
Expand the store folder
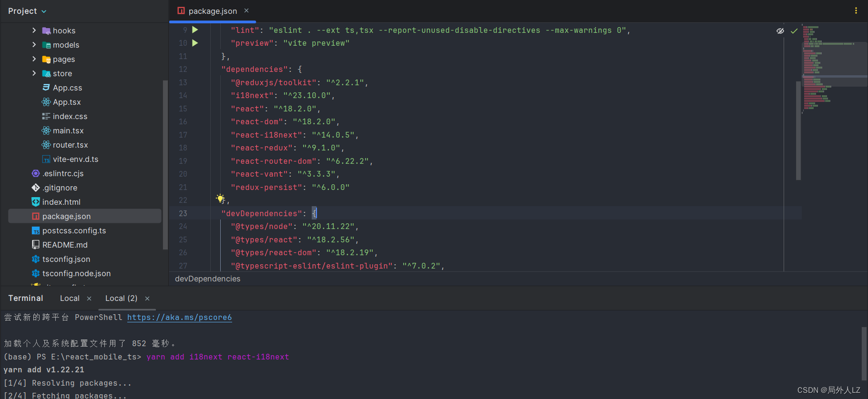pyautogui.click(x=34, y=73)
